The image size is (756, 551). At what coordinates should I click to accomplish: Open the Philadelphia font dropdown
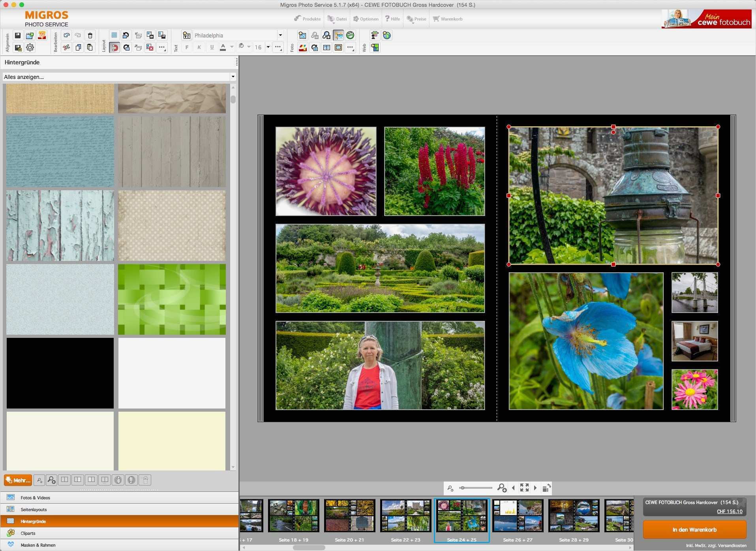click(x=280, y=35)
